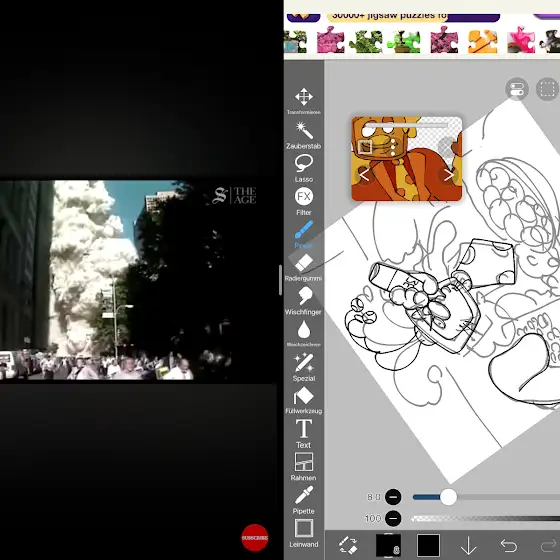560x560 pixels.
Task: Tap the small square icon in reference window
Action: [365, 147]
